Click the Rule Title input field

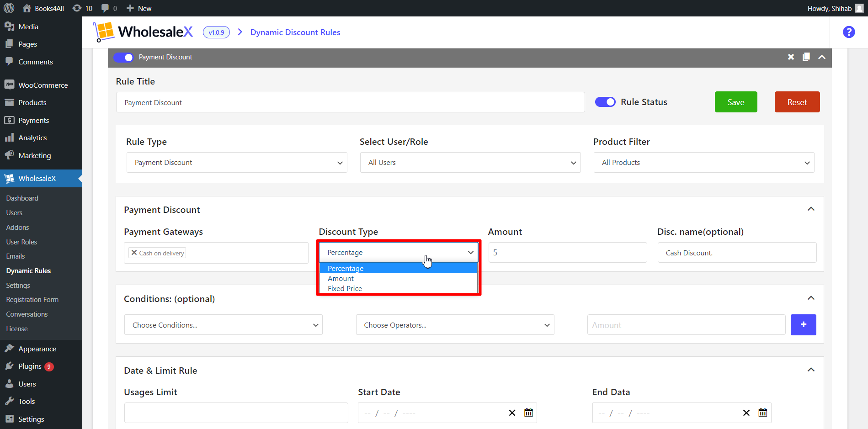pos(350,102)
